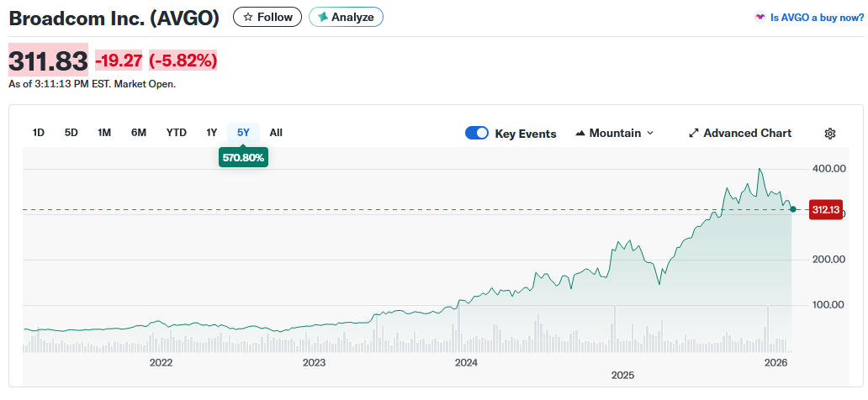This screenshot has width=868, height=400.
Task: Click the Advanced Chart expand arrows icon
Action: (694, 134)
